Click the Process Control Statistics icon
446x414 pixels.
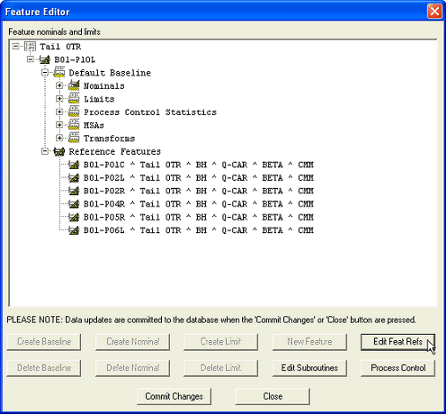click(74, 112)
